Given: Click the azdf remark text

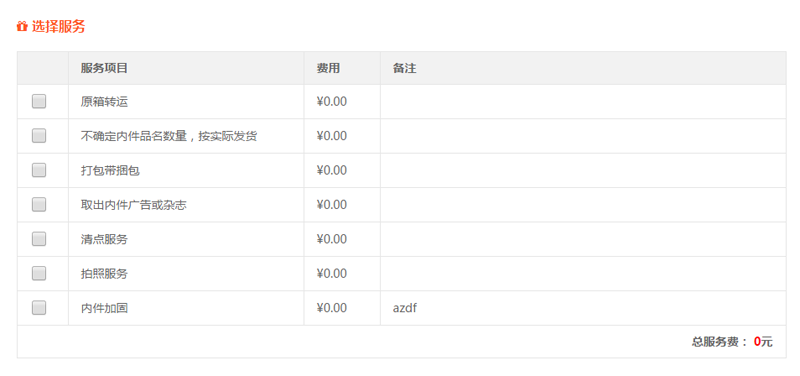Looking at the screenshot, I should coord(405,308).
